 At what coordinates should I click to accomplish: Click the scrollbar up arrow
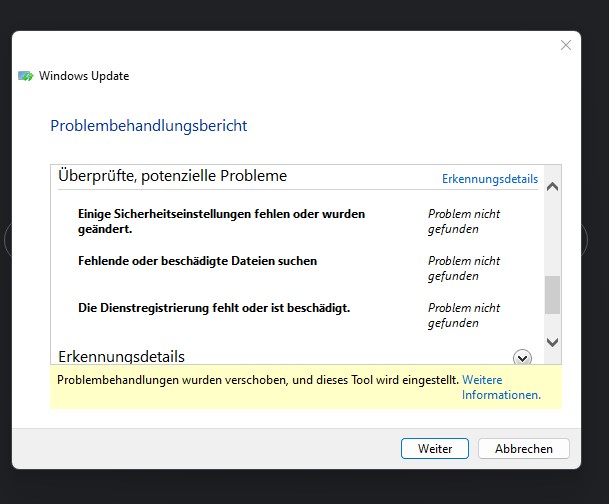552,187
